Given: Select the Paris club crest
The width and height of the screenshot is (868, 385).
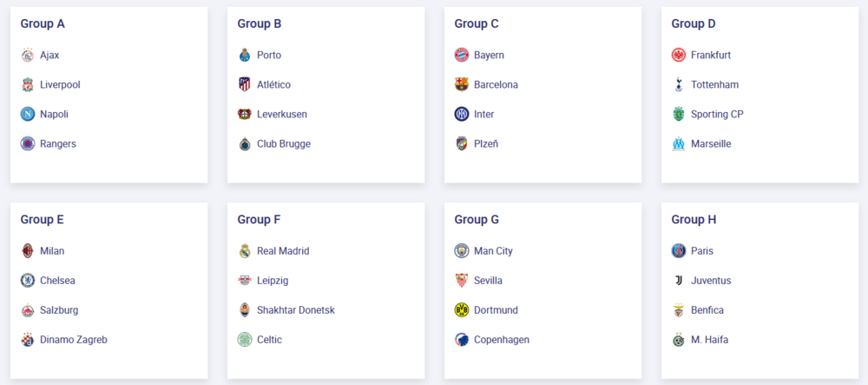Looking at the screenshot, I should (679, 251).
